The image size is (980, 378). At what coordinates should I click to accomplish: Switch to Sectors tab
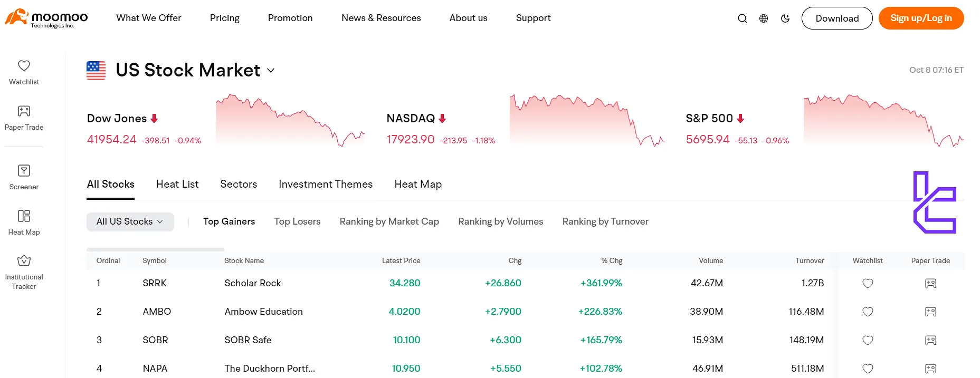[239, 184]
